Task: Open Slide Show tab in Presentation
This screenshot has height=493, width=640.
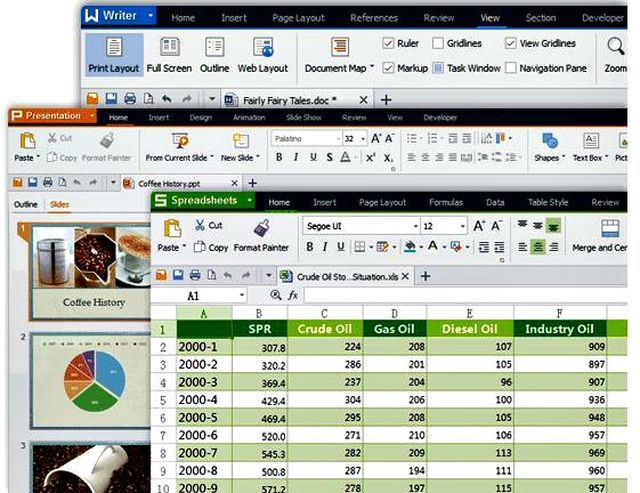Action: tap(304, 118)
